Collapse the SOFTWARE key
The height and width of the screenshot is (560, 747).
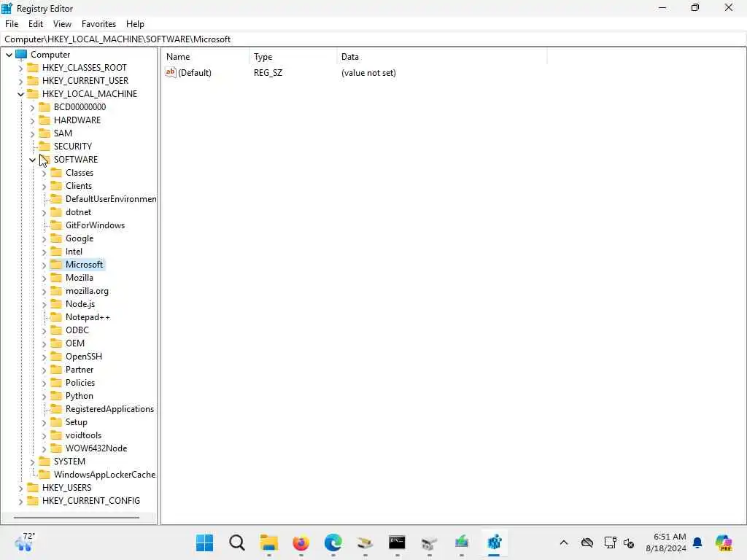pyautogui.click(x=32, y=160)
